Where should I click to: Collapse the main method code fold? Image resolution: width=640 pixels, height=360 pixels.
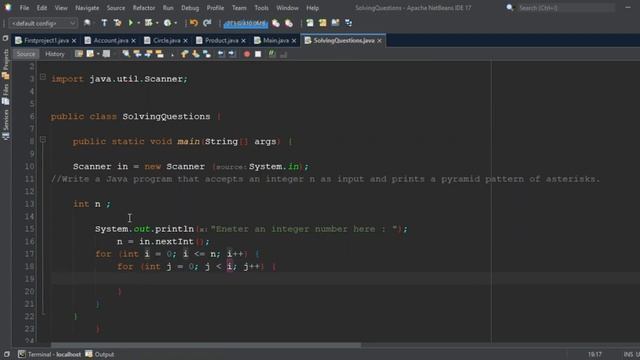tap(43, 139)
